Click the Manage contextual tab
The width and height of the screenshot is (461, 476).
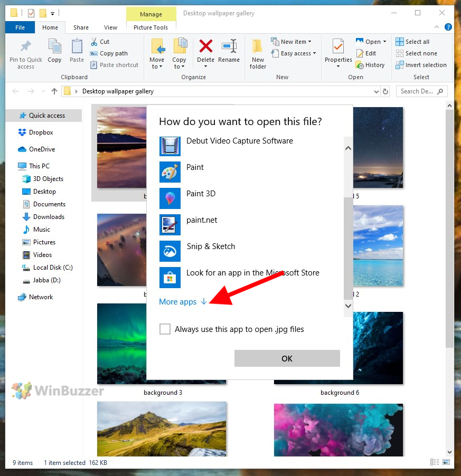click(x=151, y=14)
